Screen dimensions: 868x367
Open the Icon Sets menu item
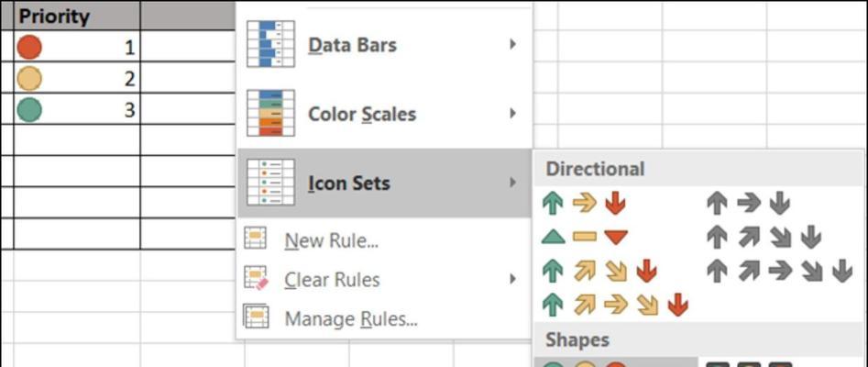pos(384,183)
